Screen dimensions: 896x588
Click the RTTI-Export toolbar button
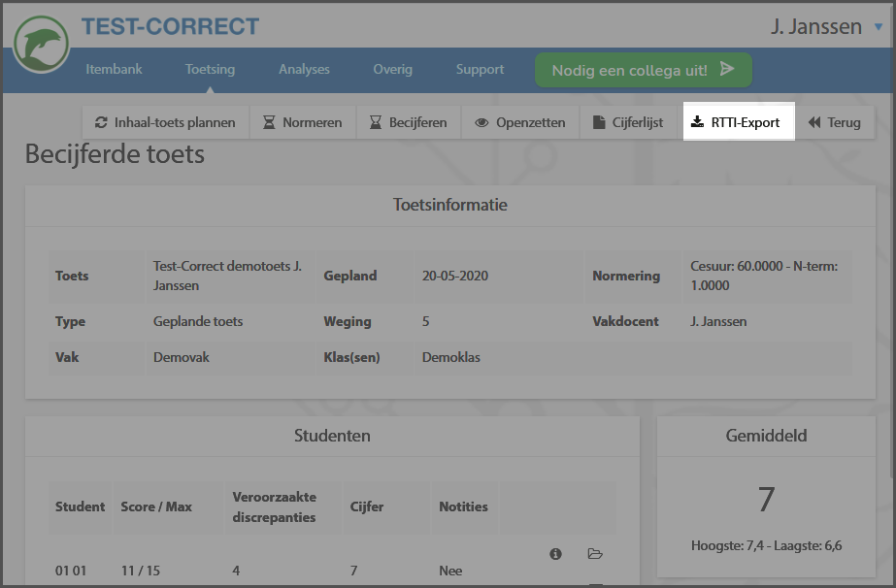point(739,121)
